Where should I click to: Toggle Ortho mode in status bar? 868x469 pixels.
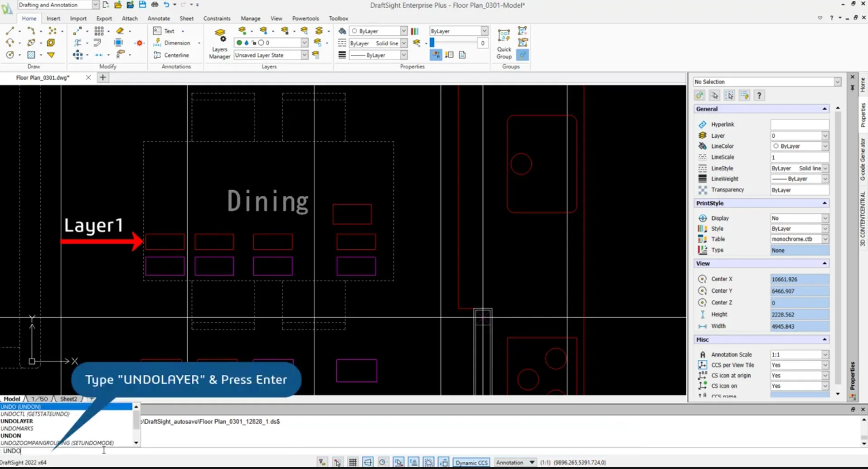368,462
